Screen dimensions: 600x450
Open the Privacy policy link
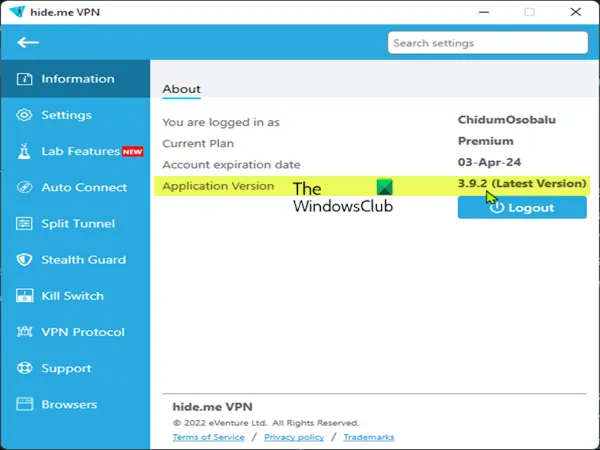294,437
